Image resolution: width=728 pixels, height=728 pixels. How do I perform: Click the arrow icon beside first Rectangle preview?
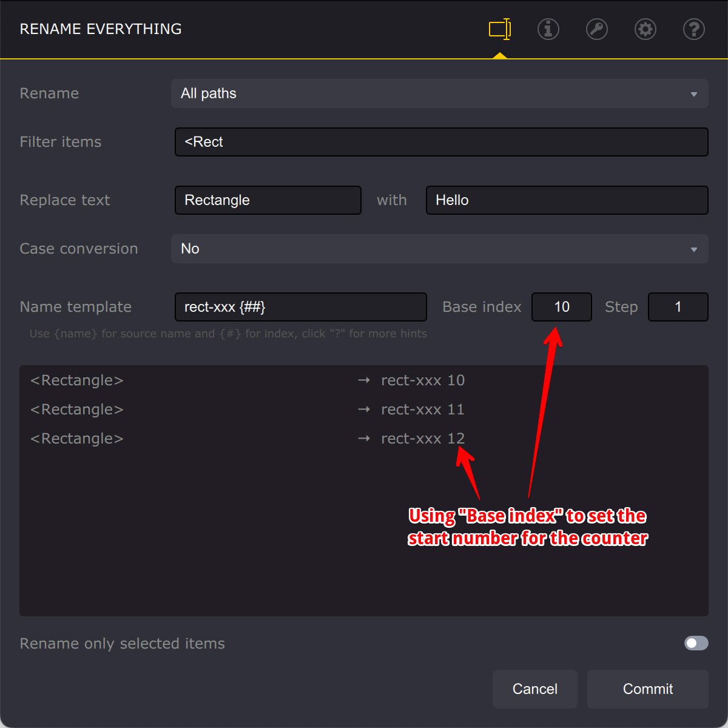pos(364,380)
